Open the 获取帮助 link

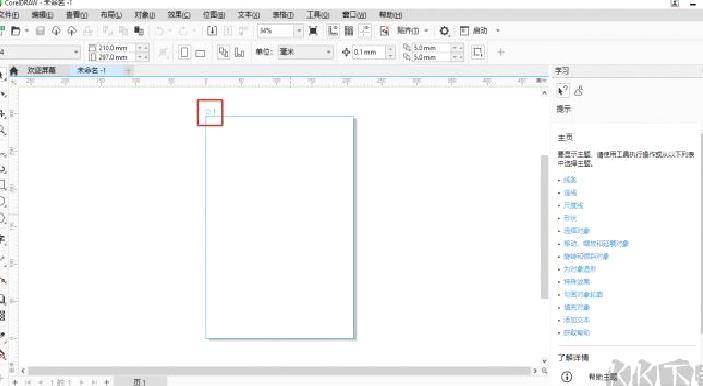coord(577,333)
